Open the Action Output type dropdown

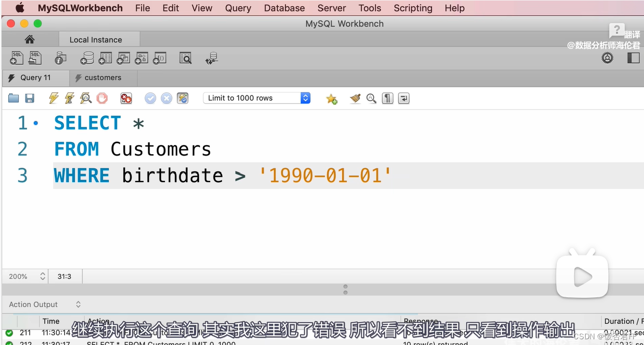(45, 305)
